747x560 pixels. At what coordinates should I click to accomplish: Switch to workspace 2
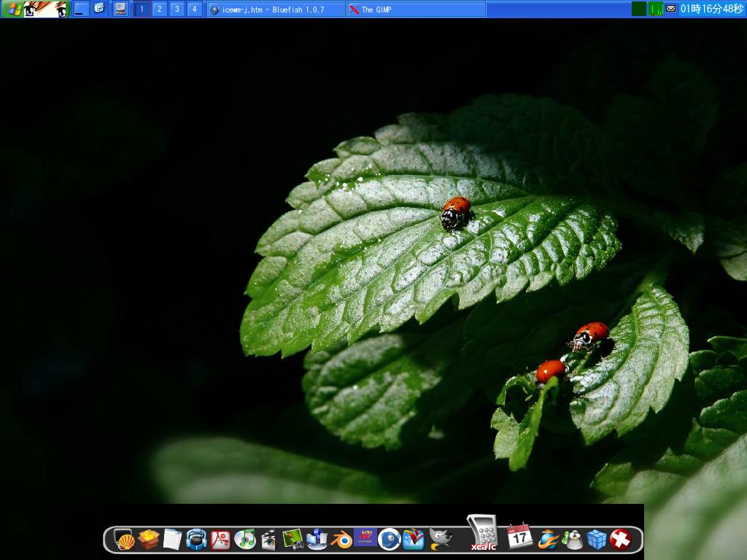(x=159, y=9)
